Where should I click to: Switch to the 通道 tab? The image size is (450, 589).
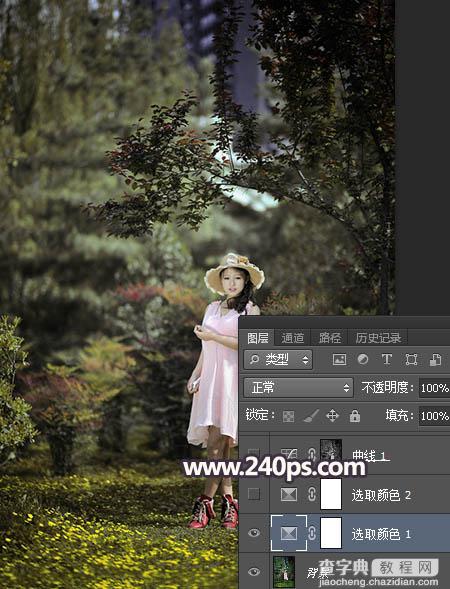coord(293,338)
